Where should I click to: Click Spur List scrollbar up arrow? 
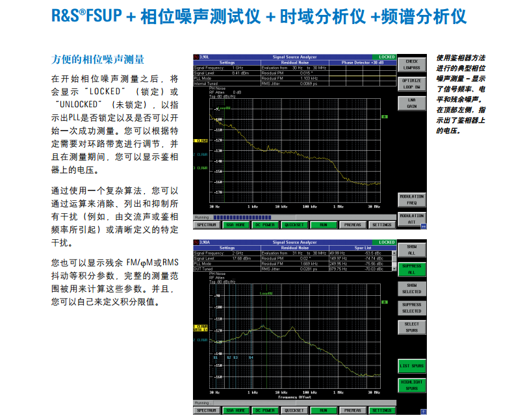point(394,253)
